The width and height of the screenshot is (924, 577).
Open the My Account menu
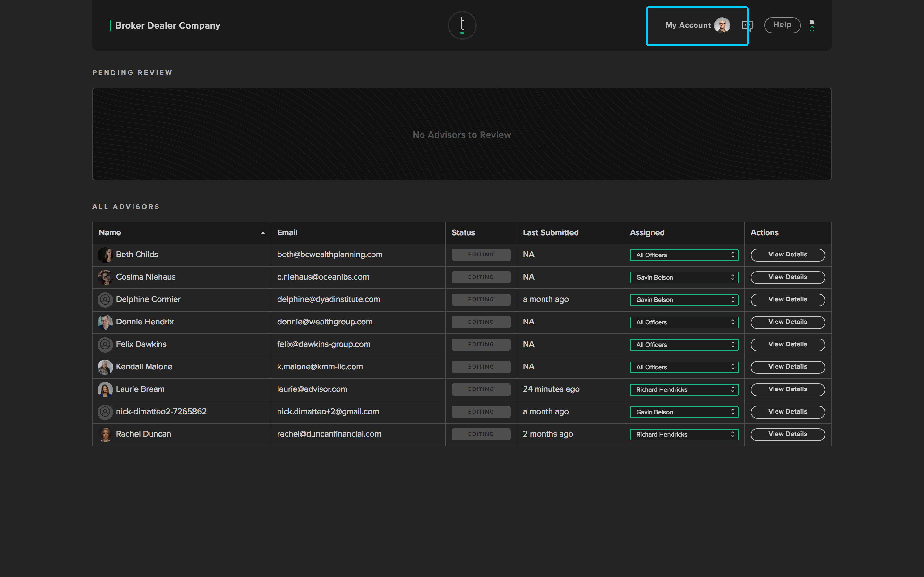click(x=697, y=25)
